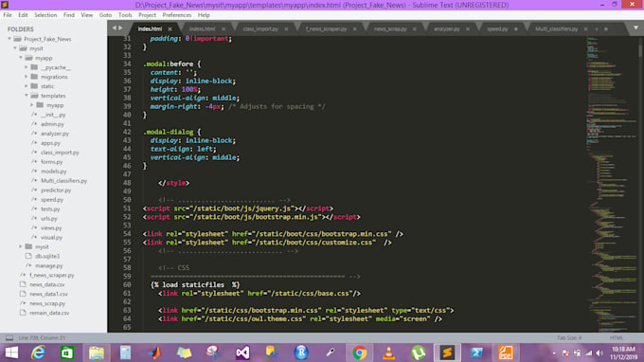Change the HTML syntax in status bar
Screen dimensions: 644x362
click(617, 337)
